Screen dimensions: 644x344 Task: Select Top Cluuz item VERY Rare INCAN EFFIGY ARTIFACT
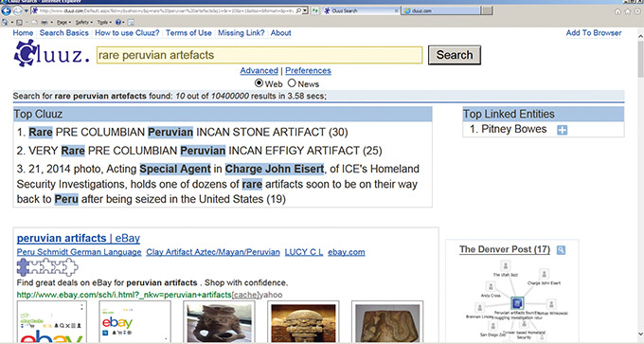coord(199,151)
